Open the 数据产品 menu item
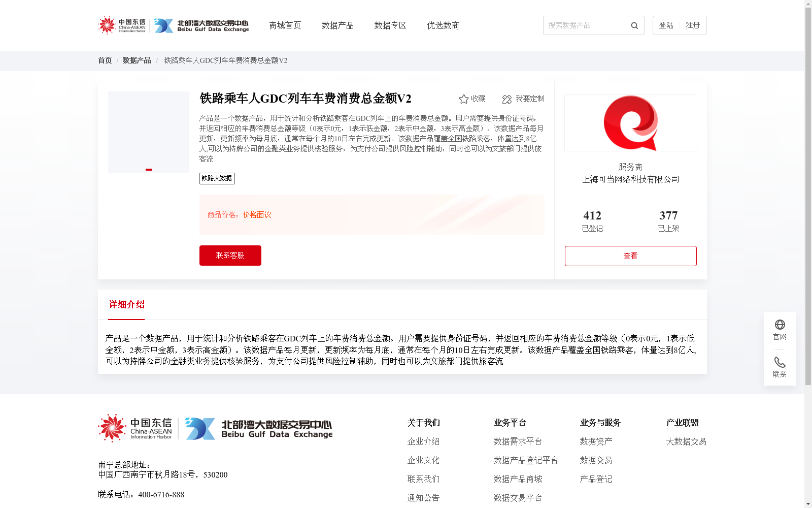Viewport: 812px width, 508px height. [x=337, y=25]
